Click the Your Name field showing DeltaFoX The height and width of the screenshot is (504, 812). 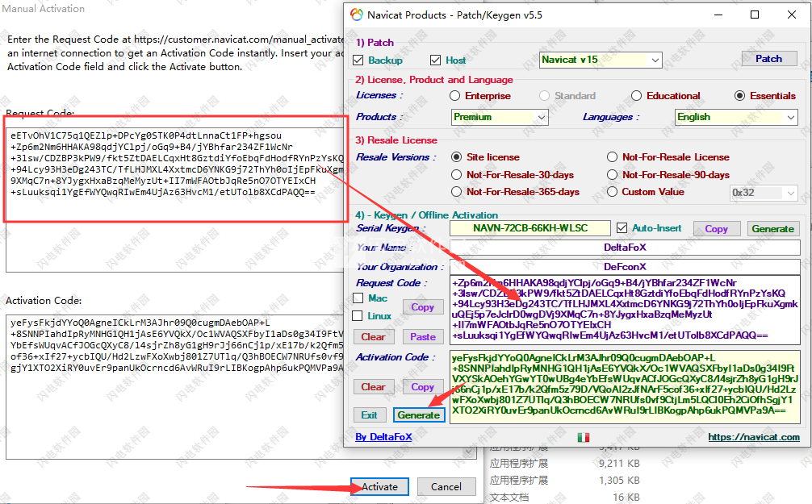(x=625, y=248)
